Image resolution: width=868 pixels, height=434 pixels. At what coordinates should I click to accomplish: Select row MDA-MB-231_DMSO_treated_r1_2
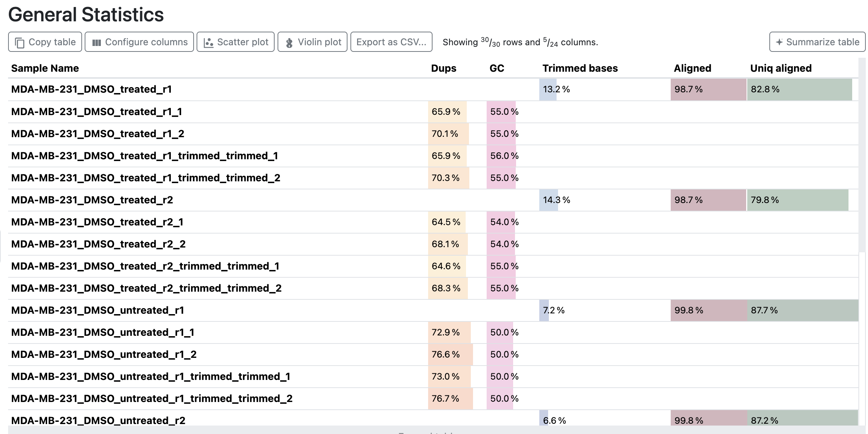tap(433, 134)
